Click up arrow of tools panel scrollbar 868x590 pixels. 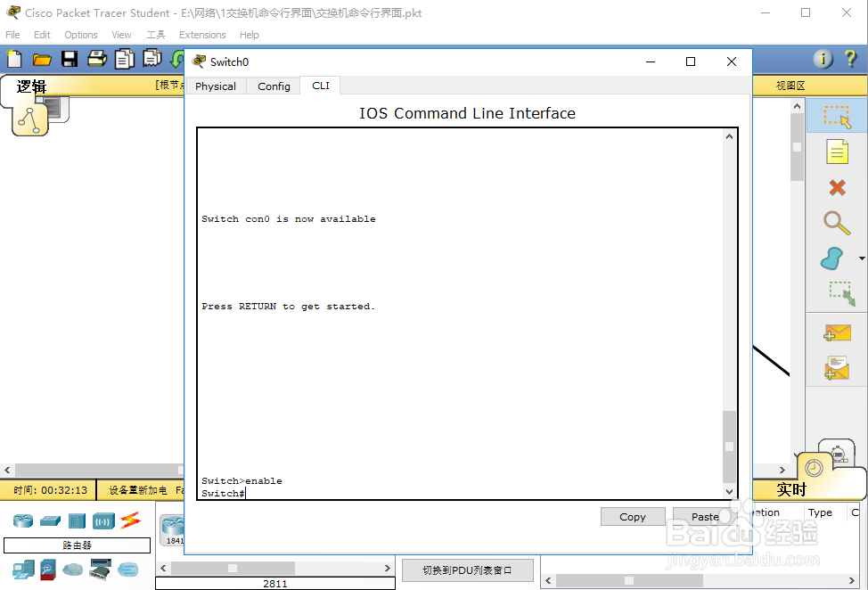coord(797,106)
